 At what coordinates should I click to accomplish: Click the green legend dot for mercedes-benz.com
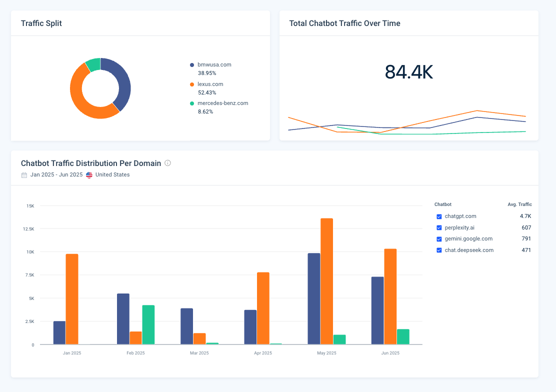tap(191, 102)
